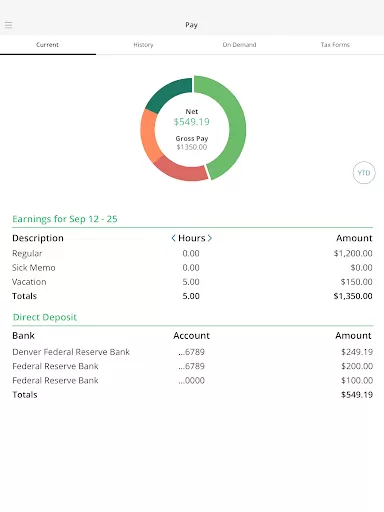
Task: Open the hamburger menu icon
Action: click(x=9, y=25)
